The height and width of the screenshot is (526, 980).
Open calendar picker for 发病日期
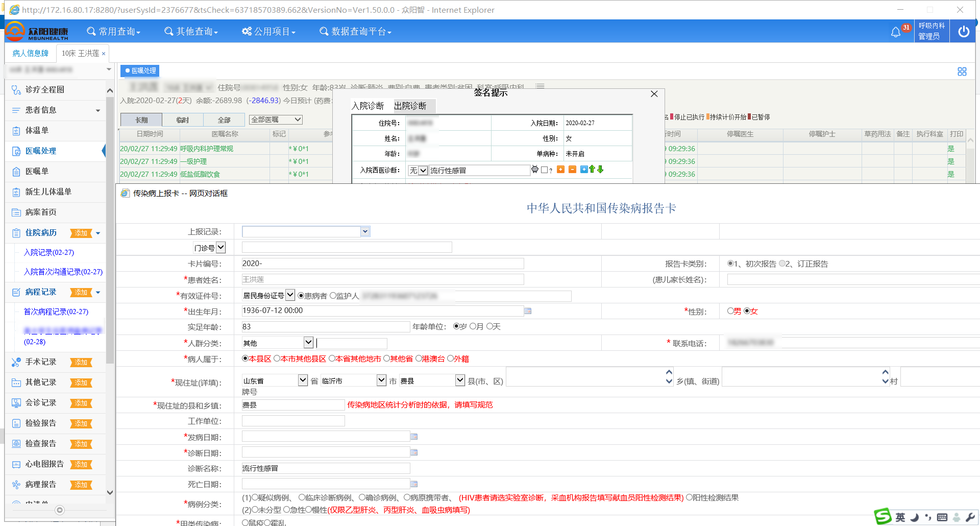[414, 437]
